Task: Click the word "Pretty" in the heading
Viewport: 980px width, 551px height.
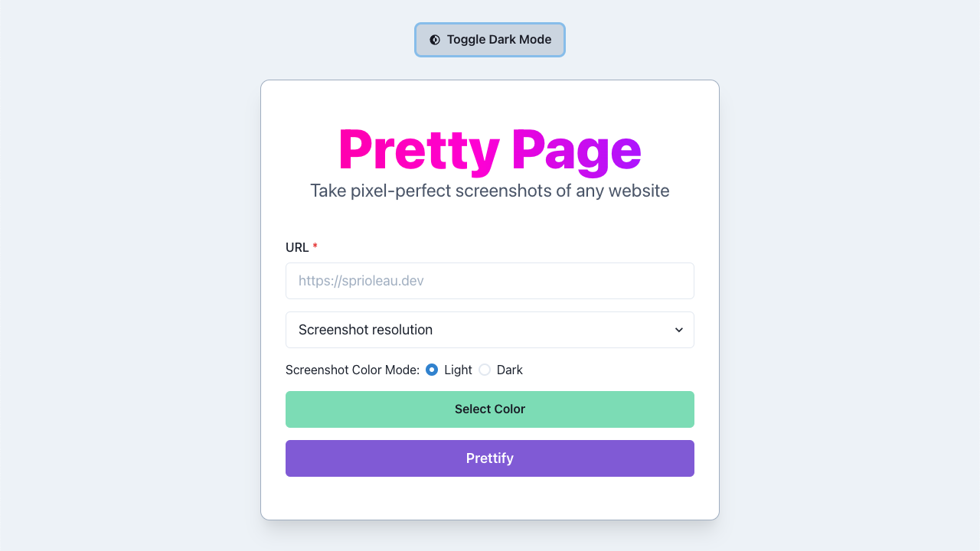Action: [x=419, y=151]
